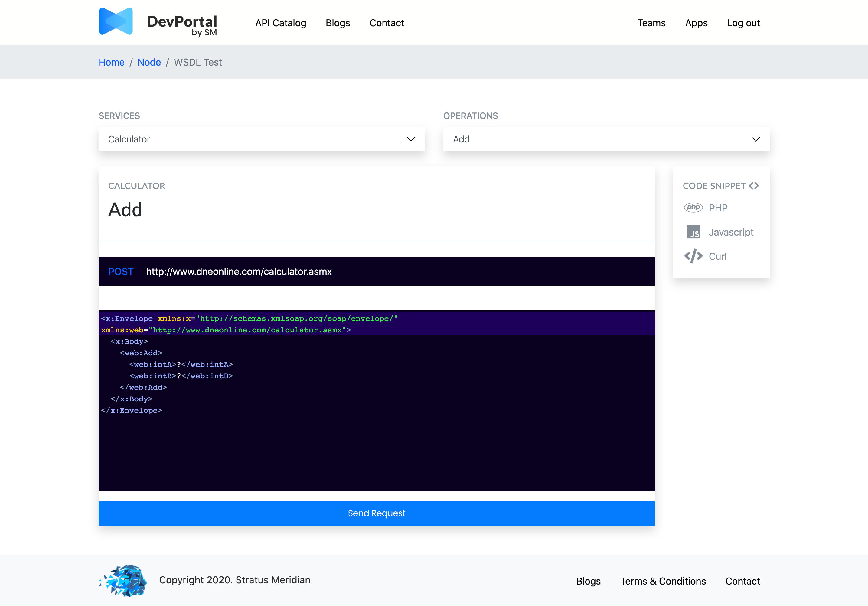The image size is (868, 606).
Task: Show the Javascript code snippet
Action: pyautogui.click(x=731, y=232)
